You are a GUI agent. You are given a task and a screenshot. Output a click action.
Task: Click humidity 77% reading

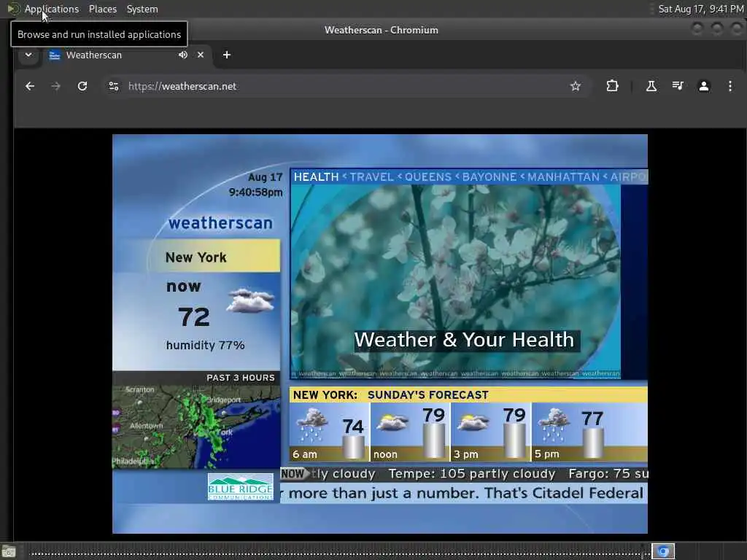[205, 345]
